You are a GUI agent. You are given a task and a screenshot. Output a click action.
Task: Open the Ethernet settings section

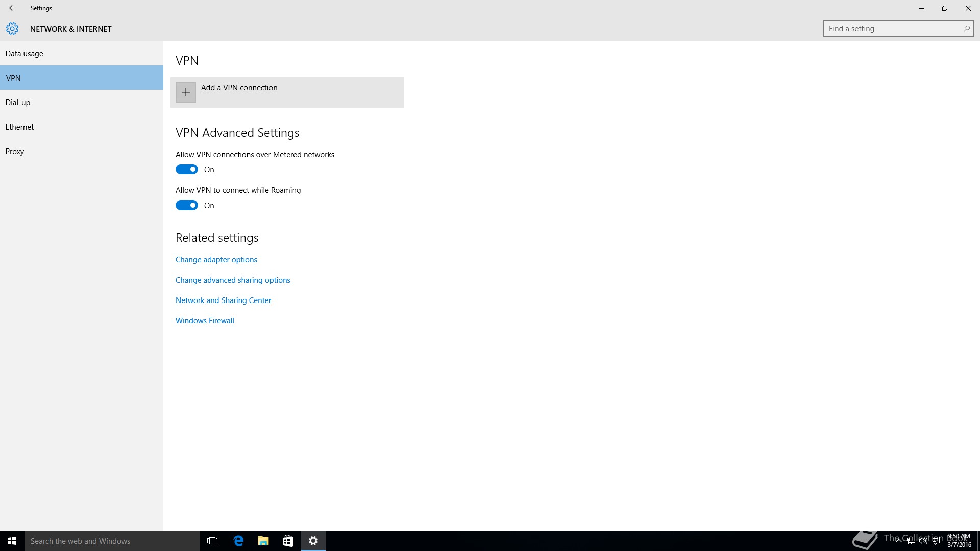click(x=20, y=127)
